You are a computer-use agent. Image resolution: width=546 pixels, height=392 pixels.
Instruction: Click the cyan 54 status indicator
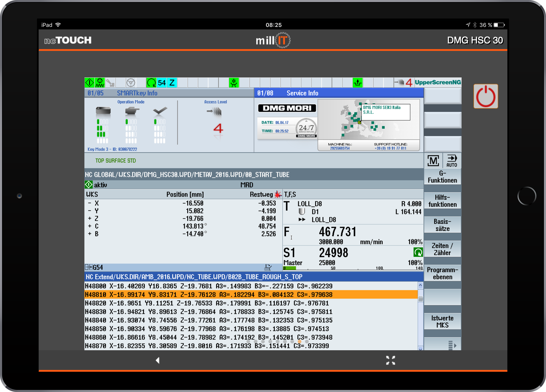pos(162,83)
